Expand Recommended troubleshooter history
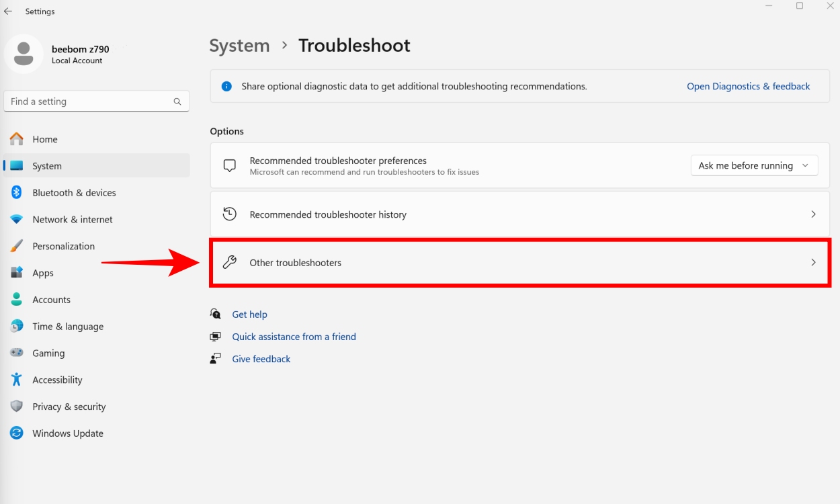This screenshot has width=840, height=504. click(x=521, y=214)
